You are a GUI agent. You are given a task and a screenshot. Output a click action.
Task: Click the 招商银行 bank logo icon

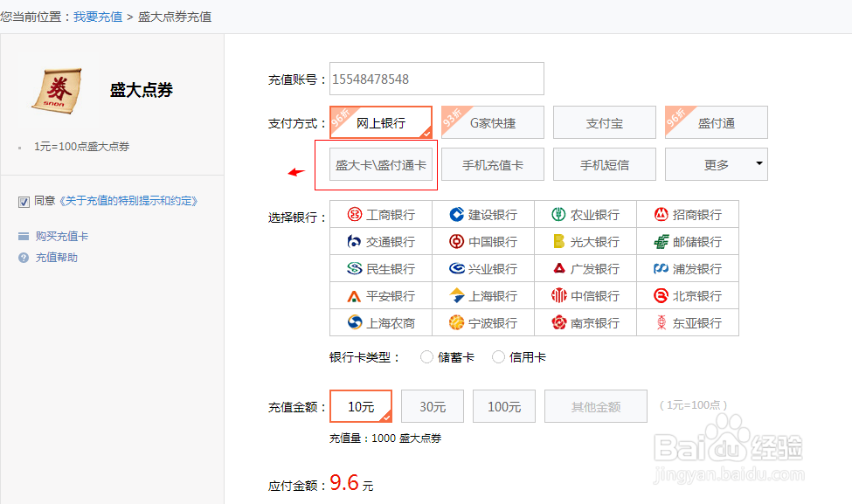click(x=661, y=215)
